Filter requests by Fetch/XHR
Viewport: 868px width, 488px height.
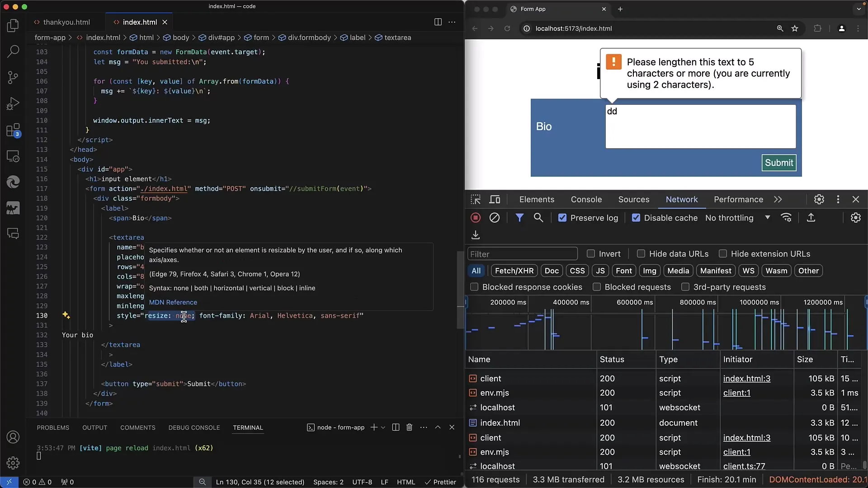coord(514,271)
